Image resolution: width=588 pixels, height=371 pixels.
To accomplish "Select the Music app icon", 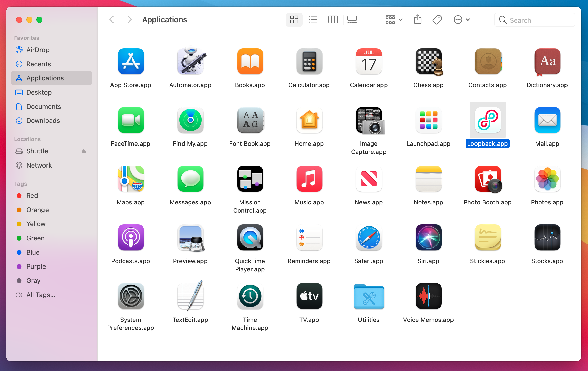I will (x=309, y=179).
